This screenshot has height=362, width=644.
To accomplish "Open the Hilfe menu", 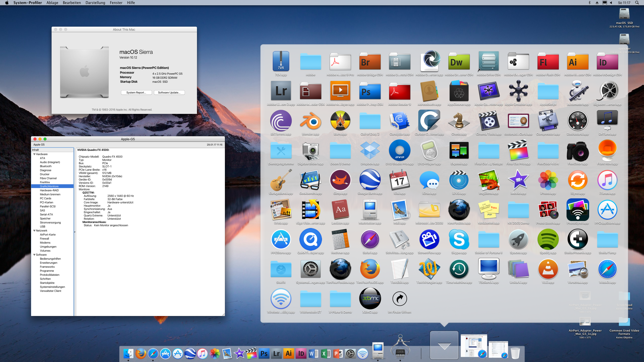I will [131, 3].
